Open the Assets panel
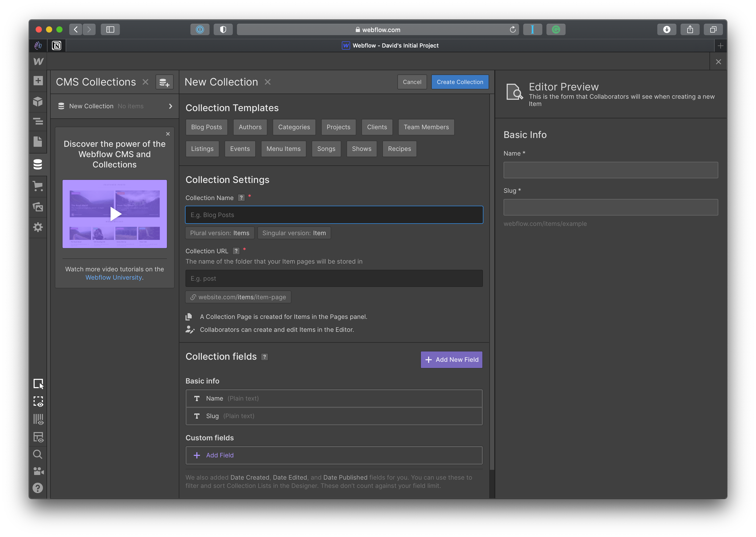 [x=38, y=207]
